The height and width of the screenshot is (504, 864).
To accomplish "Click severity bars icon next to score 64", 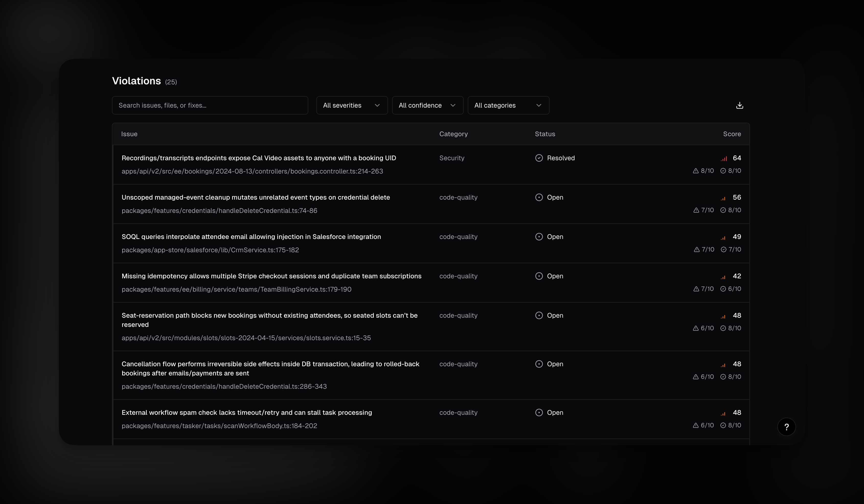I will [724, 159].
